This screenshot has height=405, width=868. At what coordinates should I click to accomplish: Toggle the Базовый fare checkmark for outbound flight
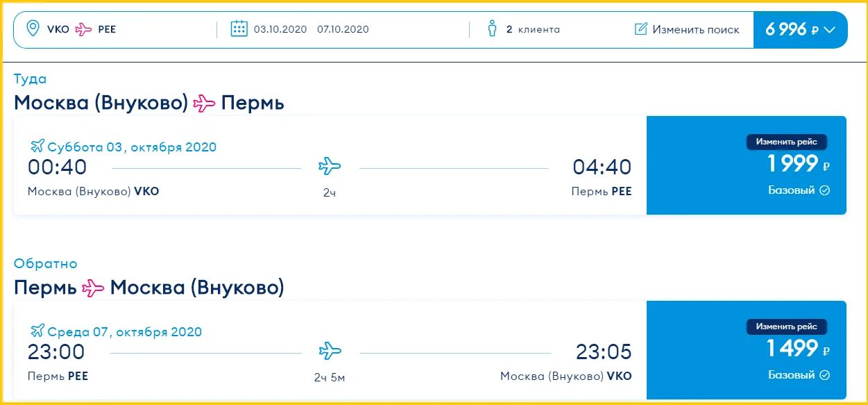pos(824,190)
